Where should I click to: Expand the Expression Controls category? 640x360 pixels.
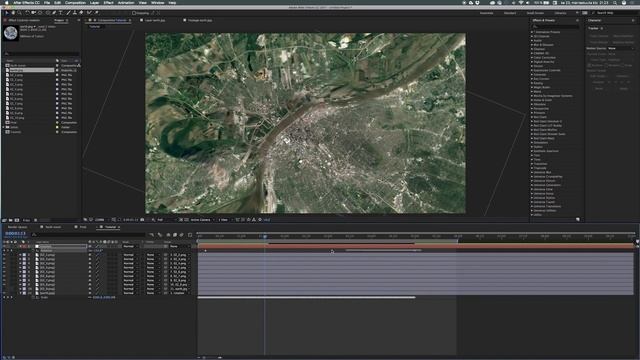tap(532, 70)
